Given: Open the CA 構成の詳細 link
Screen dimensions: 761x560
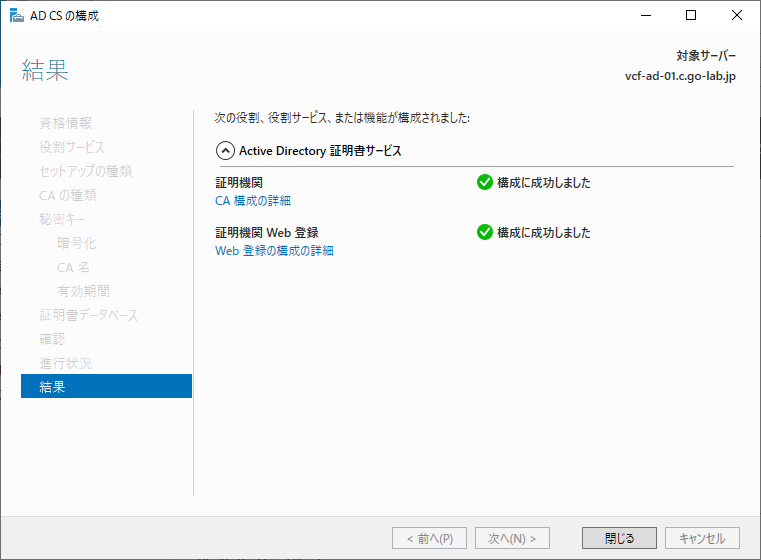Looking at the screenshot, I should click(x=253, y=201).
